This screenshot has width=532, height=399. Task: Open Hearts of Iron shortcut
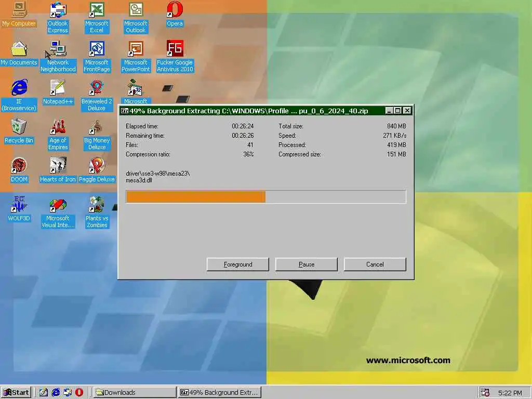click(58, 170)
